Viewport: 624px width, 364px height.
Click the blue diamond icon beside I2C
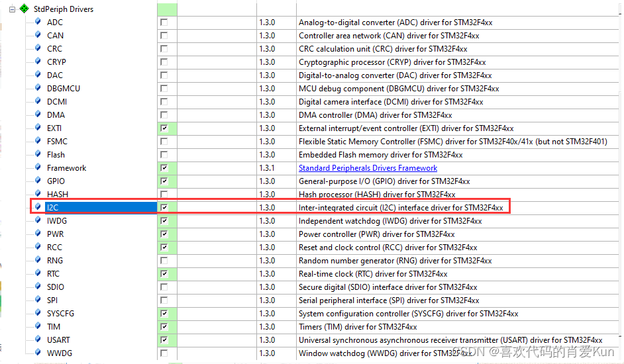tap(38, 206)
